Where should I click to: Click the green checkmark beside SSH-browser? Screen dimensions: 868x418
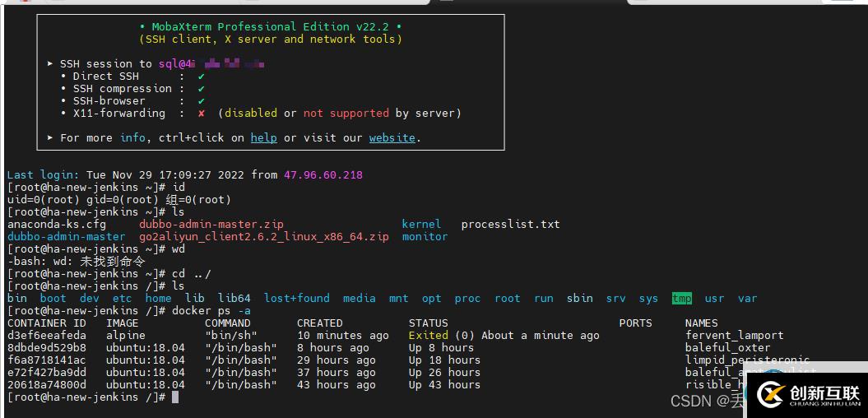click(202, 101)
